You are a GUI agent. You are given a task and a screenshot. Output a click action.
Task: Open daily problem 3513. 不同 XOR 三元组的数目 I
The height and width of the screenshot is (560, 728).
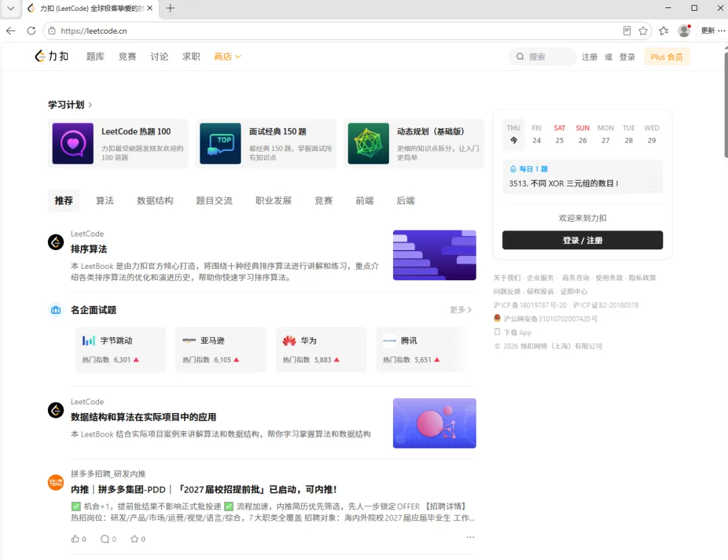563,183
